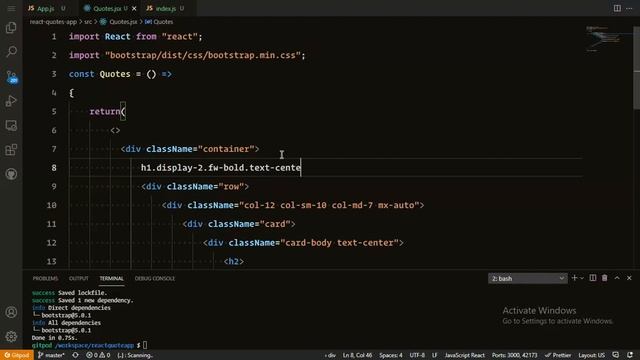Click the h2 tag on line 13
The image size is (640, 360).
(x=233, y=262)
